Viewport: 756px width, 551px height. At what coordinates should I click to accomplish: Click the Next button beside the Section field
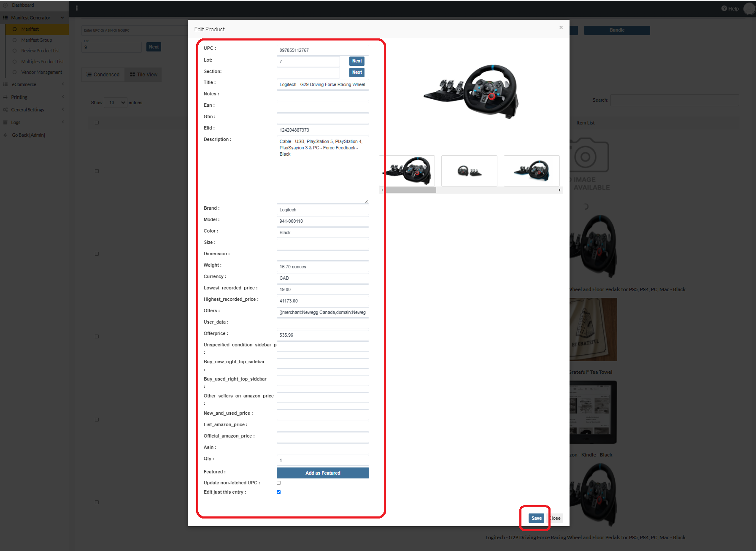click(x=357, y=72)
